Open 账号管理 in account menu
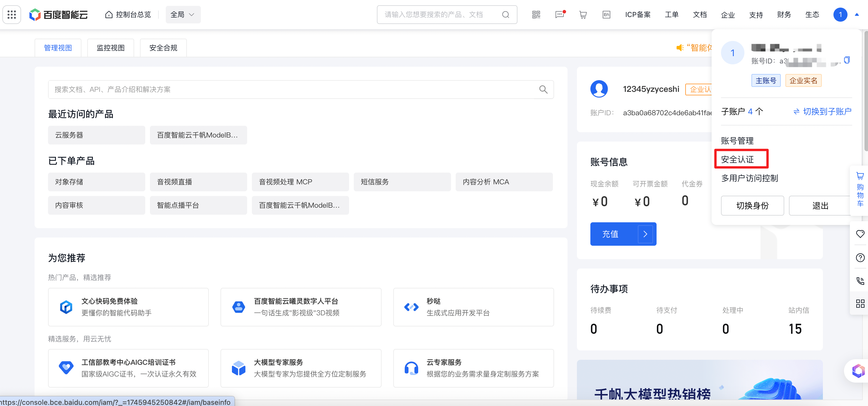The width and height of the screenshot is (868, 406). click(737, 141)
